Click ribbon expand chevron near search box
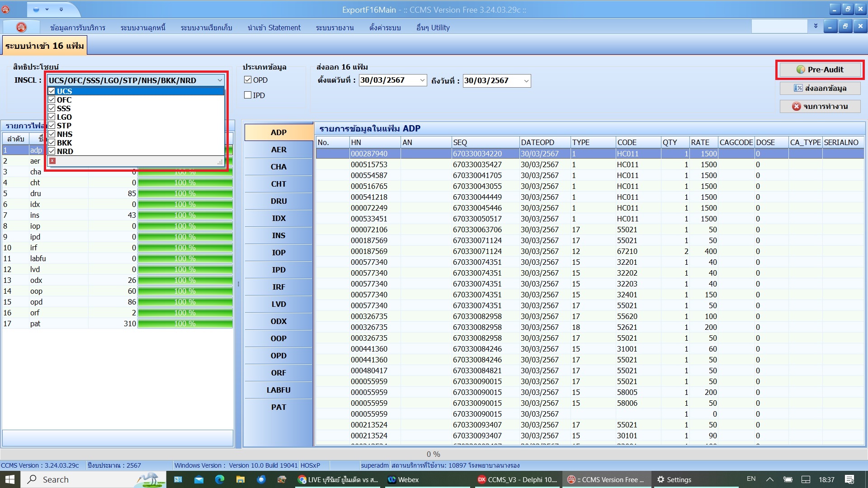Image resolution: width=868 pixels, height=488 pixels. point(816,26)
